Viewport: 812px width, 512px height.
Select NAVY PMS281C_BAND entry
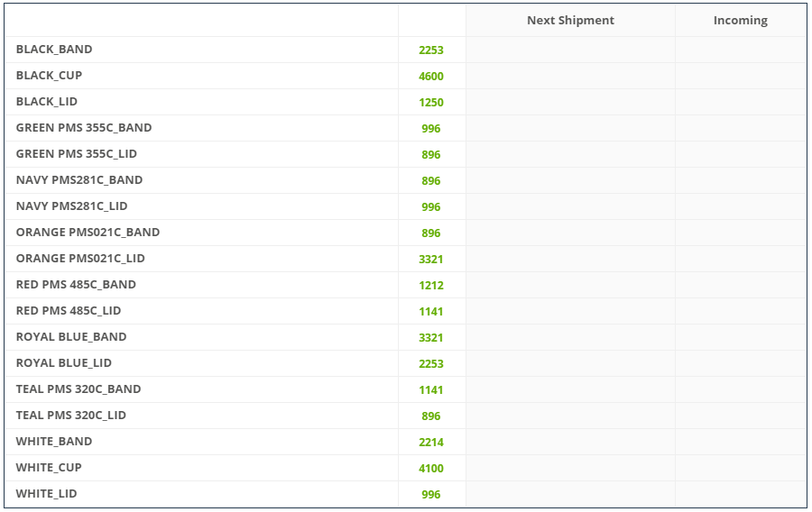tap(79, 180)
